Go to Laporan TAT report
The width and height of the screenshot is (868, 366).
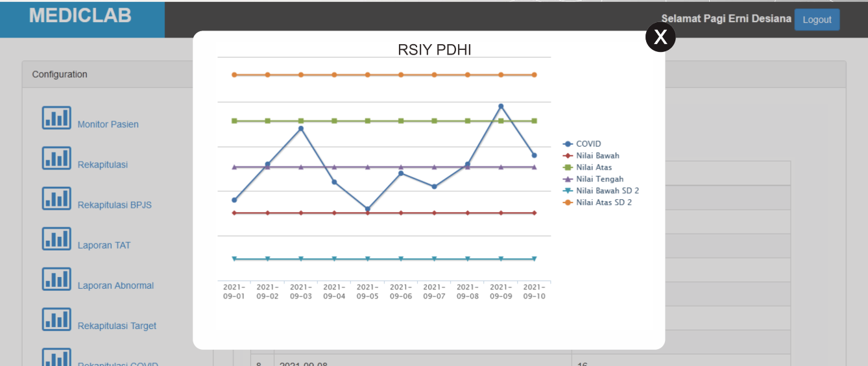[104, 245]
